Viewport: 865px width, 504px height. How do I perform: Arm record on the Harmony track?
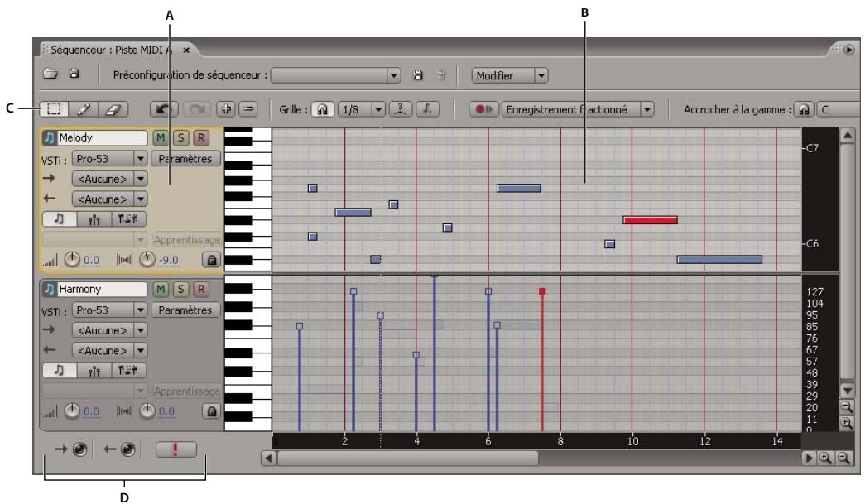pos(201,289)
